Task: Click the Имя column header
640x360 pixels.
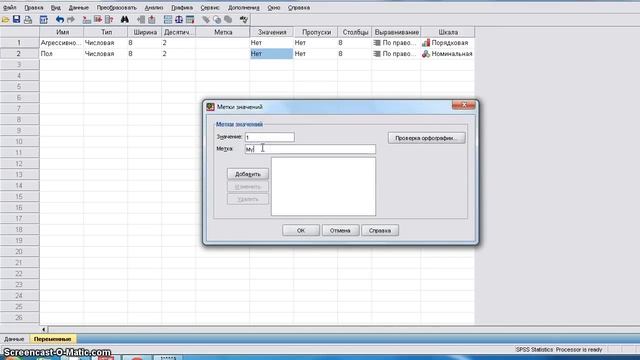Action: pos(62,32)
